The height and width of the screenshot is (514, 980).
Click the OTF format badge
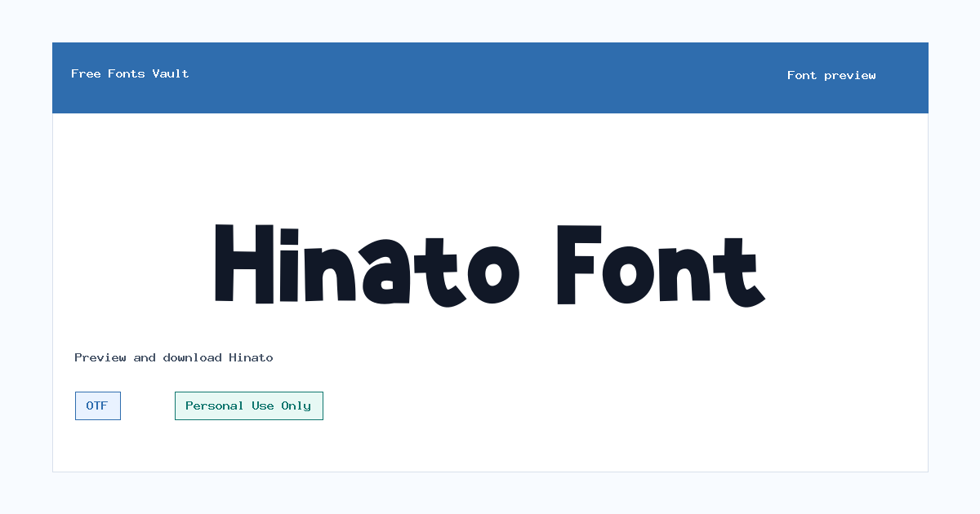point(98,405)
